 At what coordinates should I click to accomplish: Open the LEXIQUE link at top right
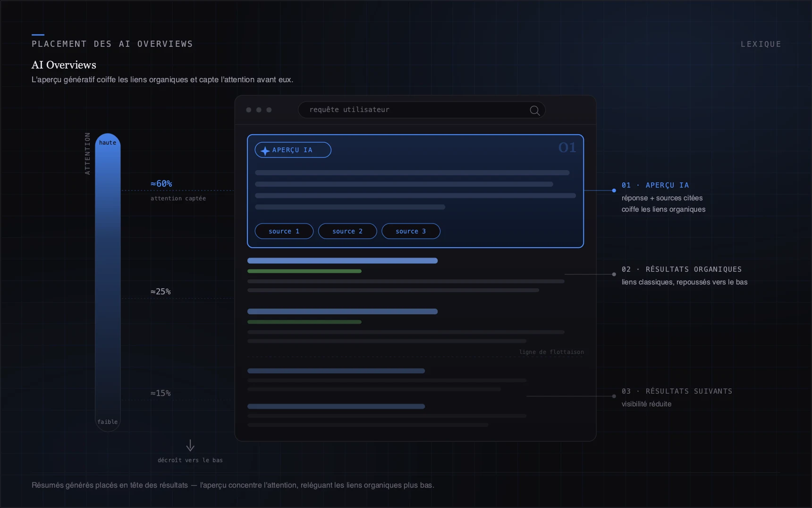(x=761, y=44)
